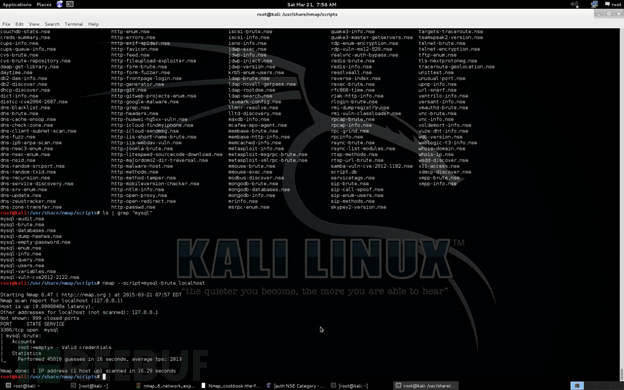Click the root:<empty> Valid credentials line

tap(64, 347)
